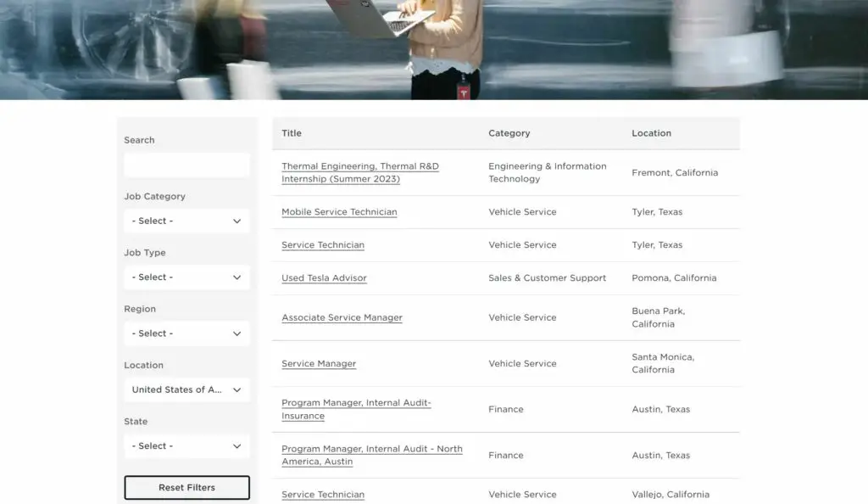Click the Category column header
Image resolution: width=868 pixels, height=504 pixels.
point(509,133)
